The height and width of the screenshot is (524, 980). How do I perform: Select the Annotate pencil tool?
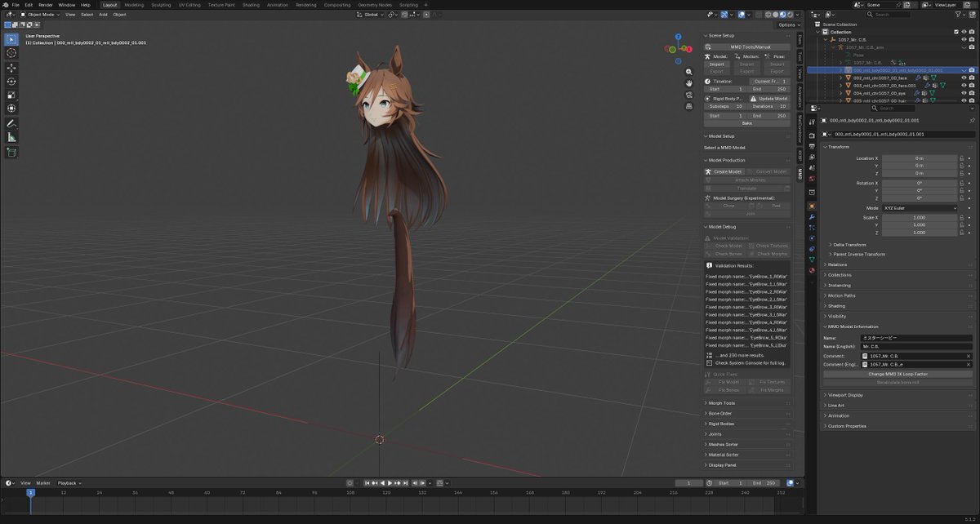click(x=12, y=123)
